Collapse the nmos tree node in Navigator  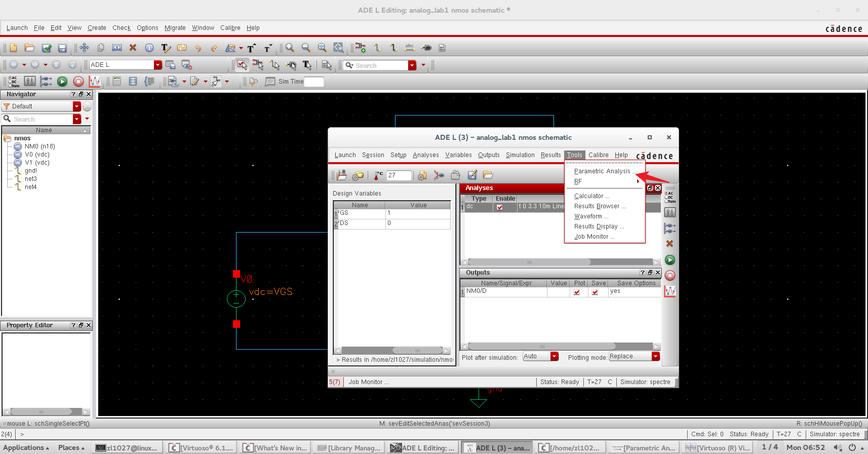pyautogui.click(x=7, y=138)
